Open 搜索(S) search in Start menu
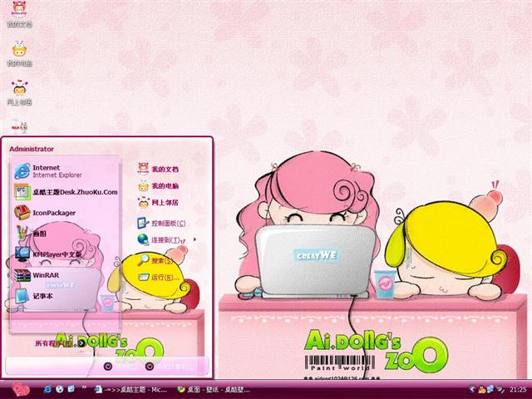The width and height of the screenshot is (532, 399). 156,260
